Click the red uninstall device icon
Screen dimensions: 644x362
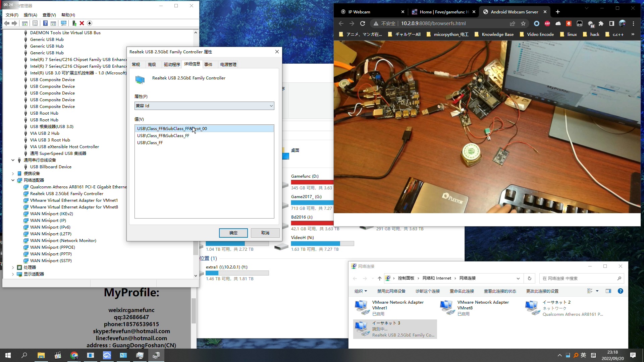pyautogui.click(x=82, y=23)
